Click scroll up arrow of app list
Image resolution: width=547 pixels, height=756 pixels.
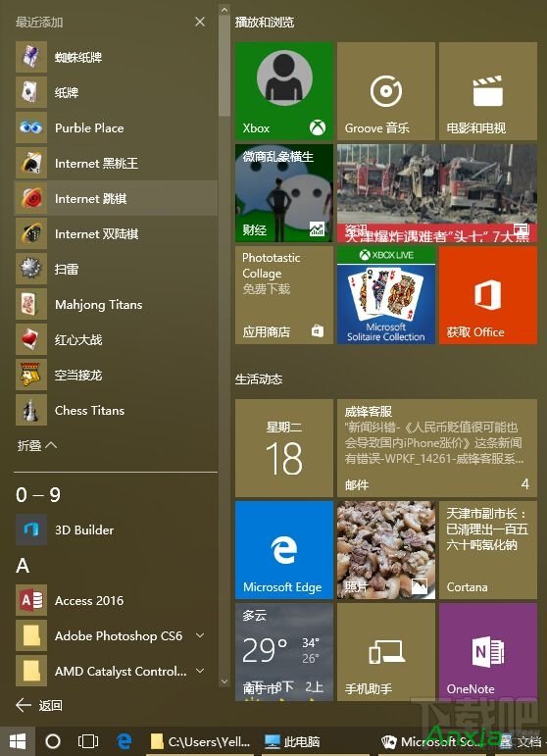tap(224, 9)
